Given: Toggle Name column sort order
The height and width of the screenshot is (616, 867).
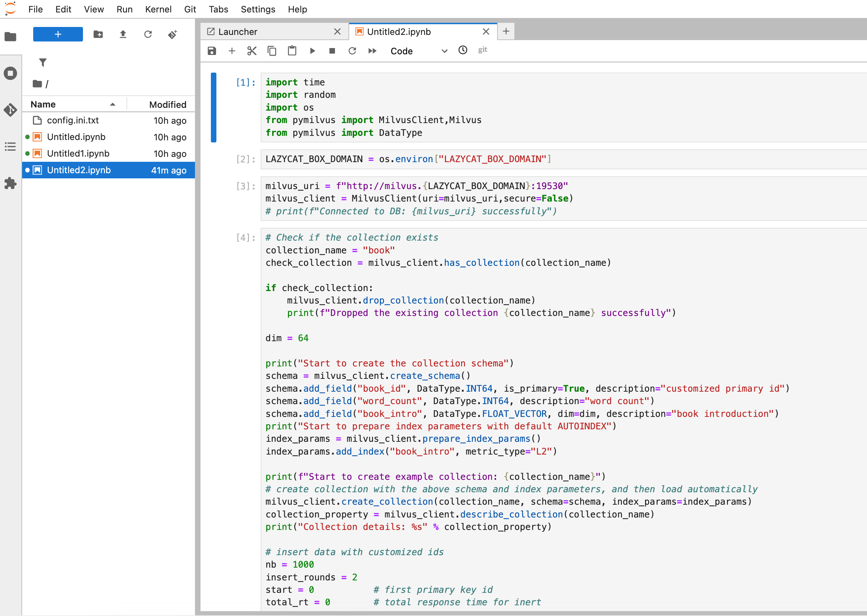Looking at the screenshot, I should [x=74, y=104].
